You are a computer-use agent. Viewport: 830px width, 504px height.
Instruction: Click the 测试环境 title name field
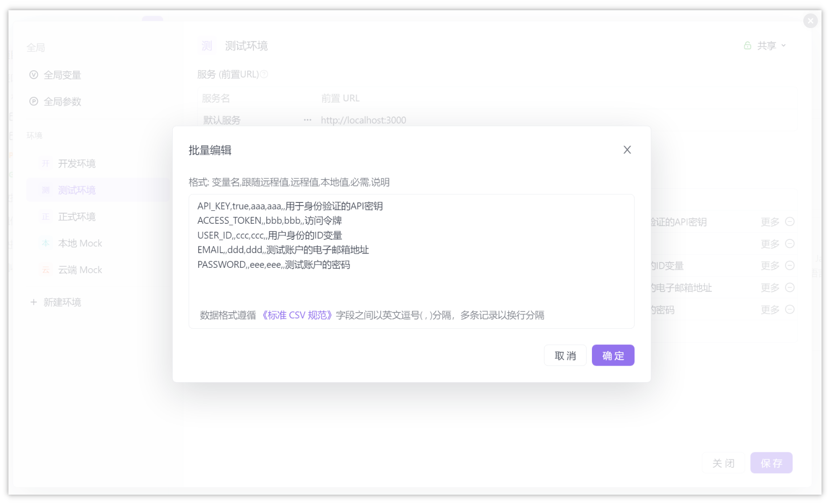[x=246, y=46]
